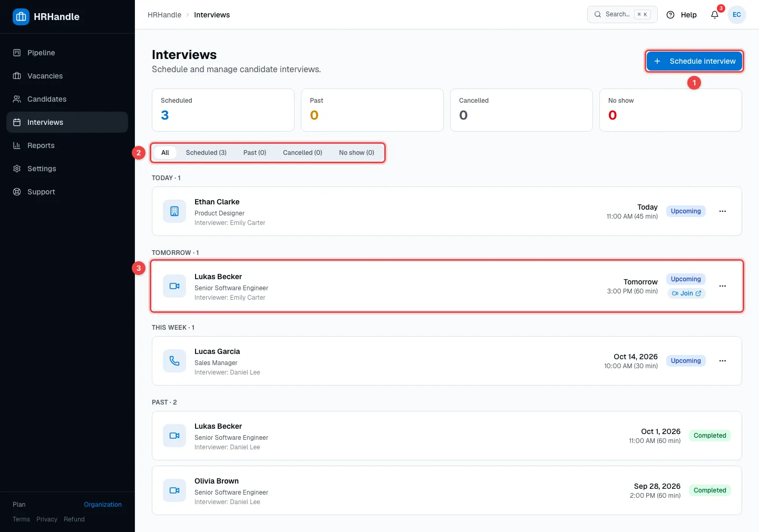This screenshot has height=532, width=759.
Task: Select Interviews in the sidebar
Action: (x=67, y=122)
